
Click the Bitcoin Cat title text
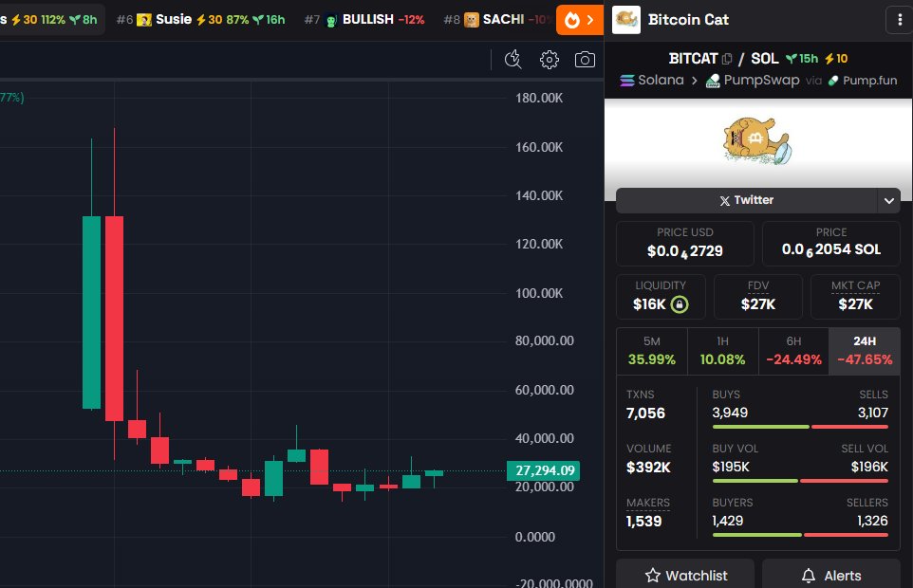688,20
